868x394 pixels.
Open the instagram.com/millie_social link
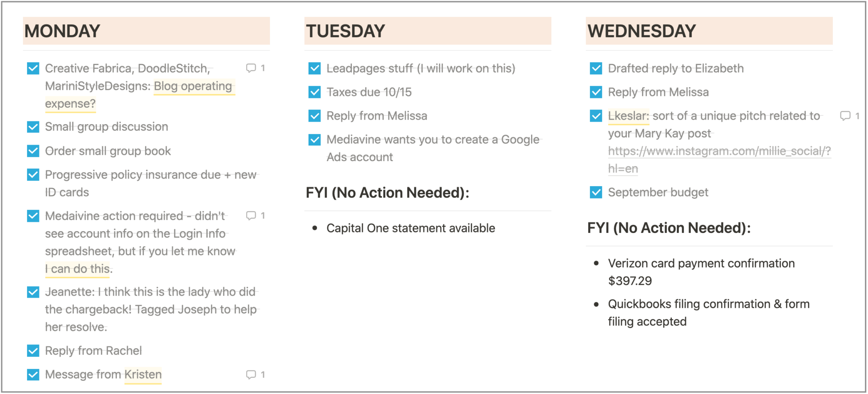(719, 160)
